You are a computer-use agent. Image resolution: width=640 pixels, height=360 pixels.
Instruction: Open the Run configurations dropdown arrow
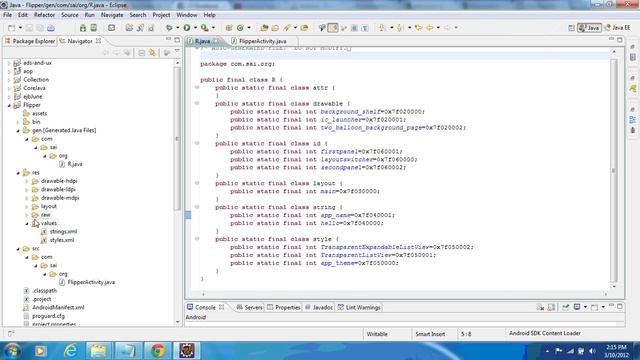[x=195, y=28]
